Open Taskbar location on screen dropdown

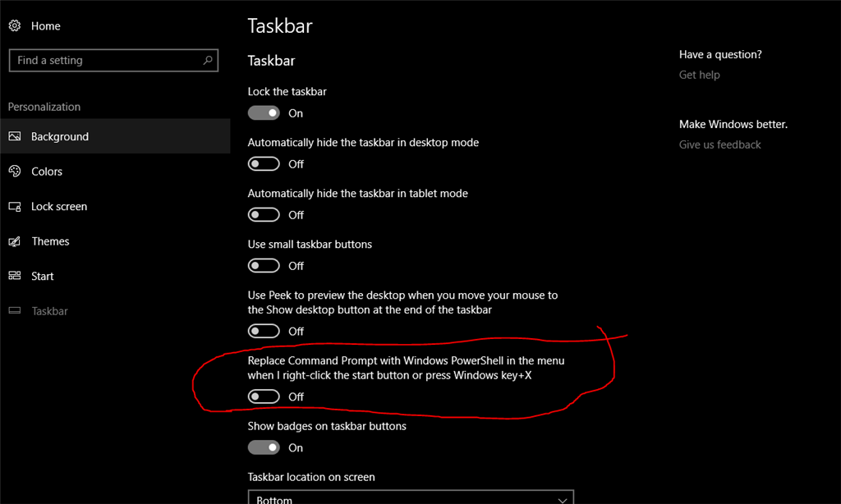411,497
